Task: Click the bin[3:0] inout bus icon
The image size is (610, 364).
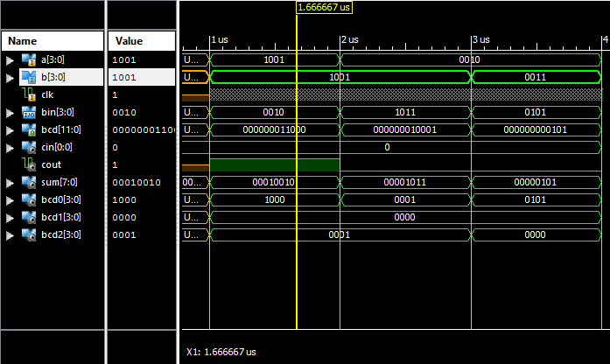Action: click(29, 112)
